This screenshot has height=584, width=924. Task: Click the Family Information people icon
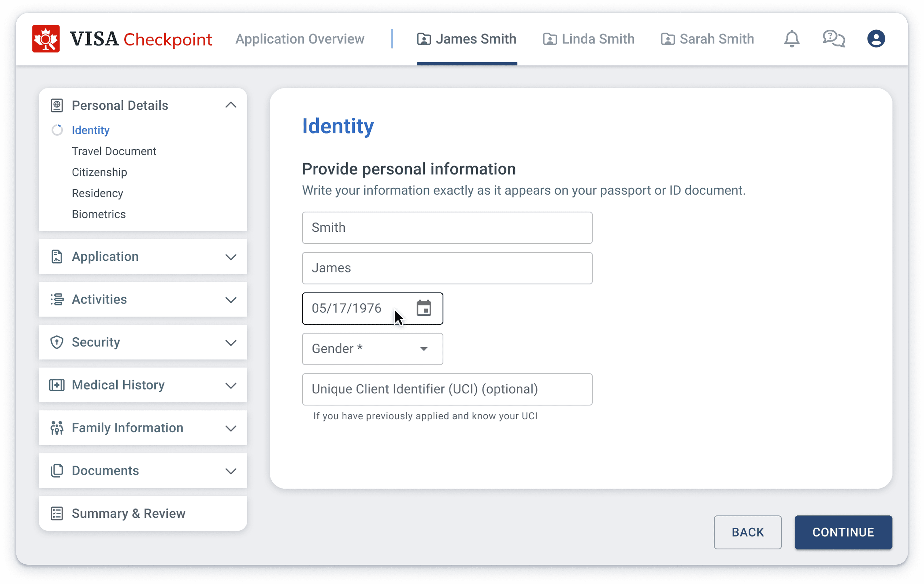(x=57, y=427)
